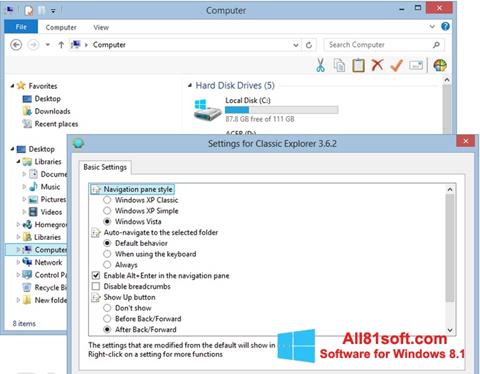This screenshot has height=374, width=480.
Task: Click the Back navigation arrow
Action: [16, 45]
